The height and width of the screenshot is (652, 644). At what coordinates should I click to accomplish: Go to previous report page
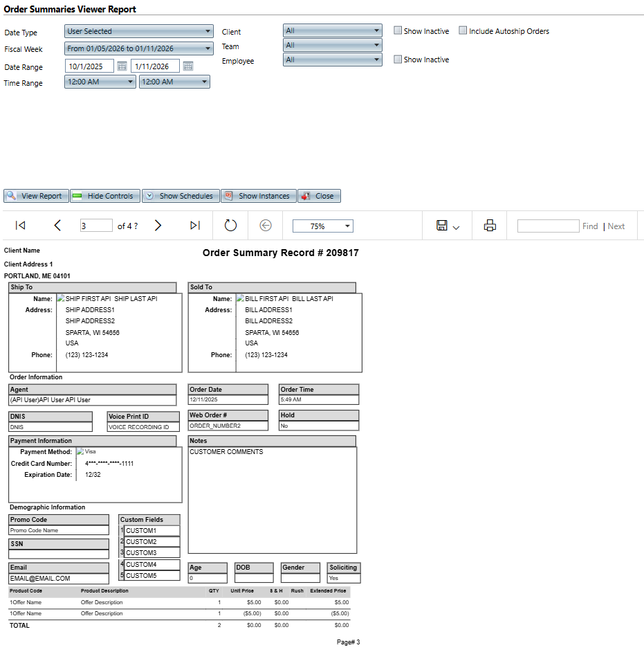[x=57, y=226]
